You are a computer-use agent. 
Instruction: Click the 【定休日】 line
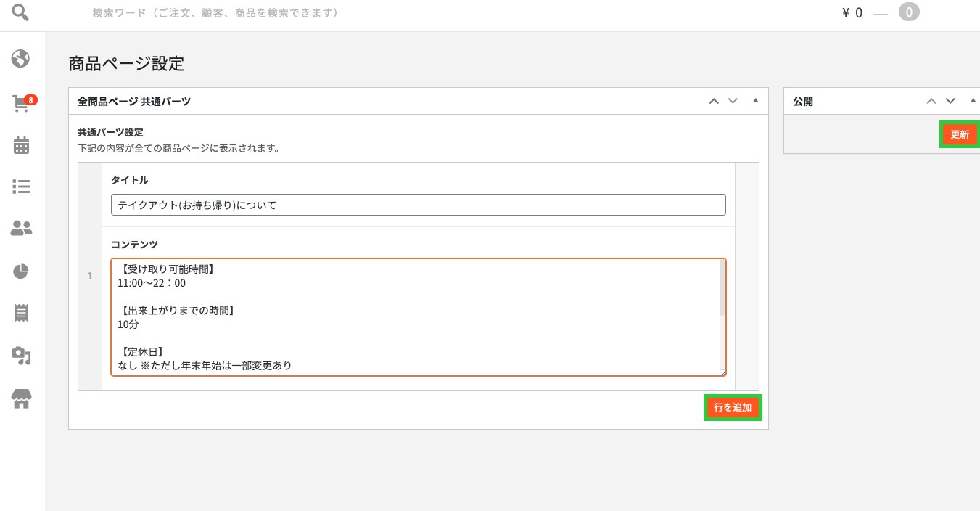(x=141, y=352)
